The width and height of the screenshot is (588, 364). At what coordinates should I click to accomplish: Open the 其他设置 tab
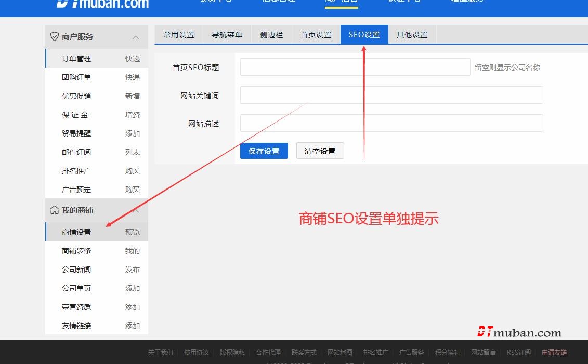click(x=412, y=35)
